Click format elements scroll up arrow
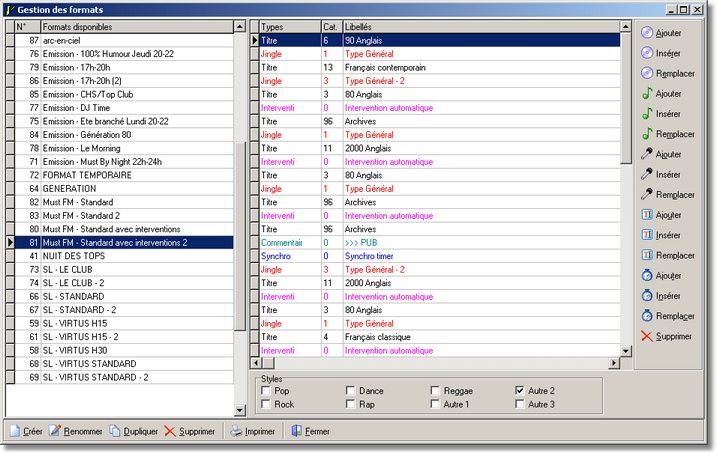 626,27
